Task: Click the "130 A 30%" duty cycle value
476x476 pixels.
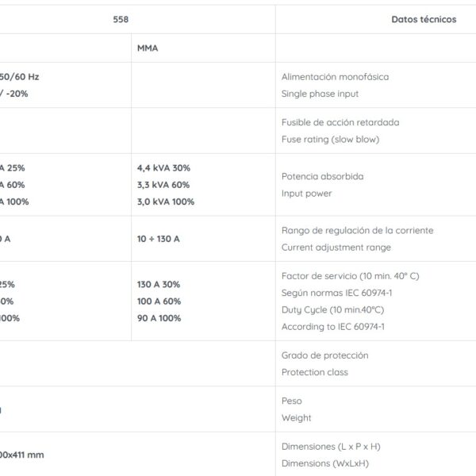Action: tap(159, 284)
